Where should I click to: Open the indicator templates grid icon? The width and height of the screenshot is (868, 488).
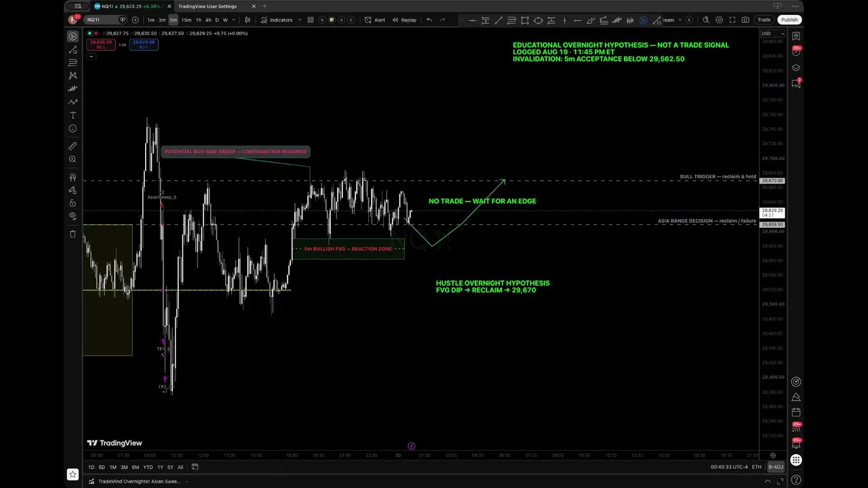click(x=311, y=20)
